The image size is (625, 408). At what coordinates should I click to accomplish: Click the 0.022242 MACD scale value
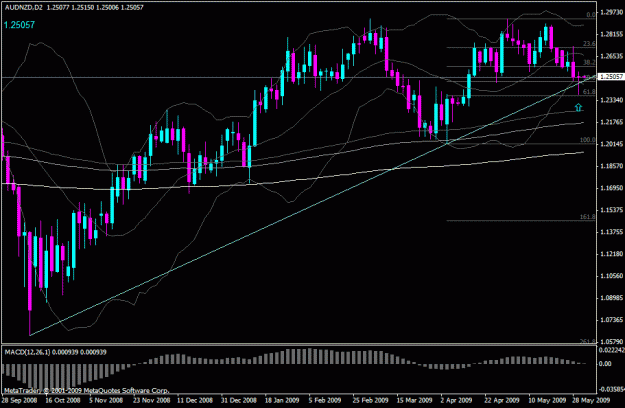tap(611, 350)
